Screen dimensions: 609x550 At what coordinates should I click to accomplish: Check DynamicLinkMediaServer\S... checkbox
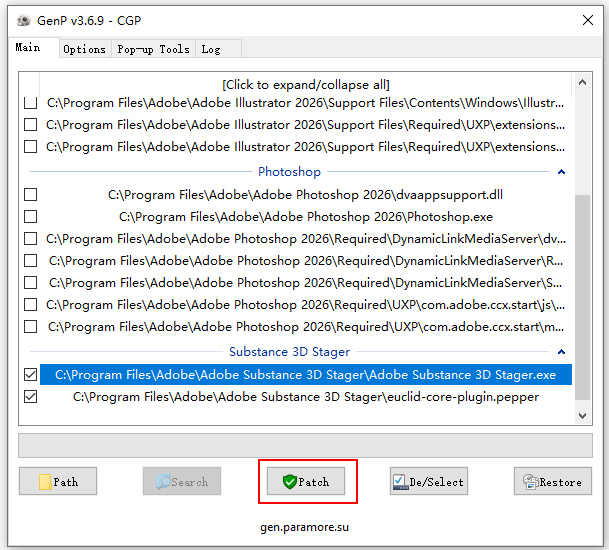tap(31, 283)
